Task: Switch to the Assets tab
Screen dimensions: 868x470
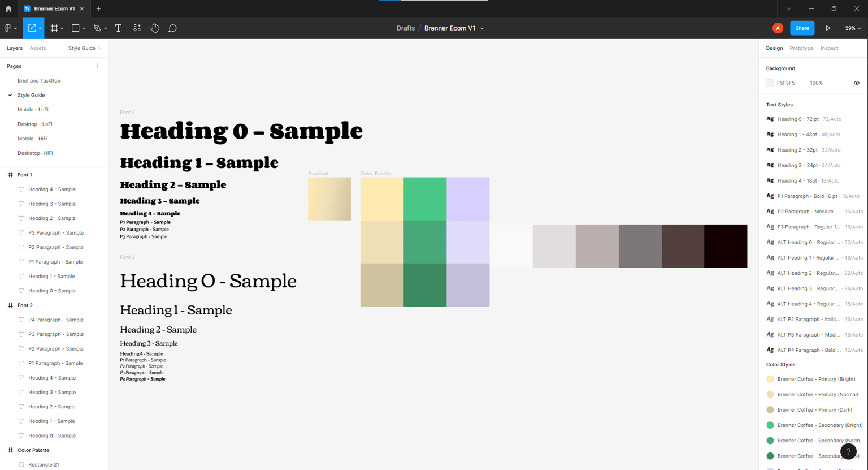Action: pyautogui.click(x=38, y=48)
